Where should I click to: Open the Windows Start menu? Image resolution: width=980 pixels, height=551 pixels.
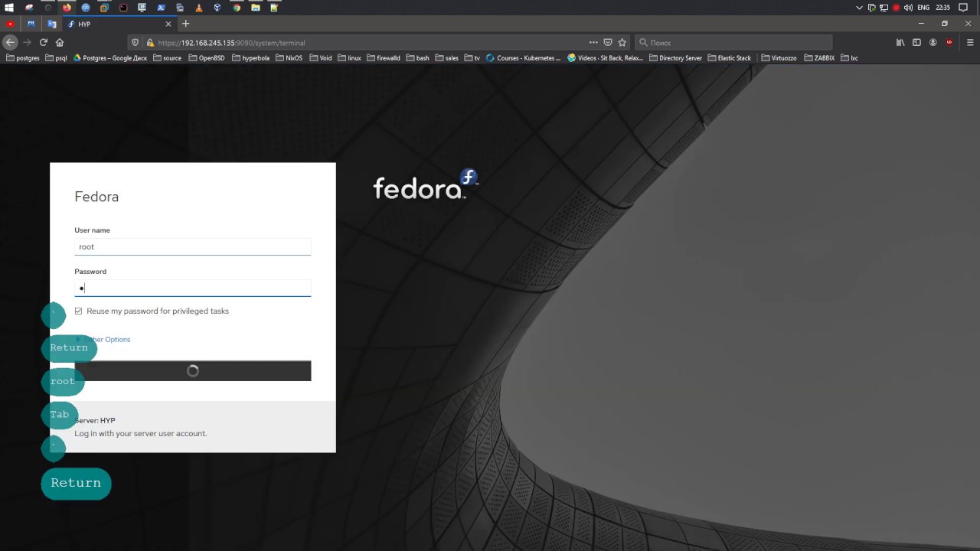(x=9, y=8)
